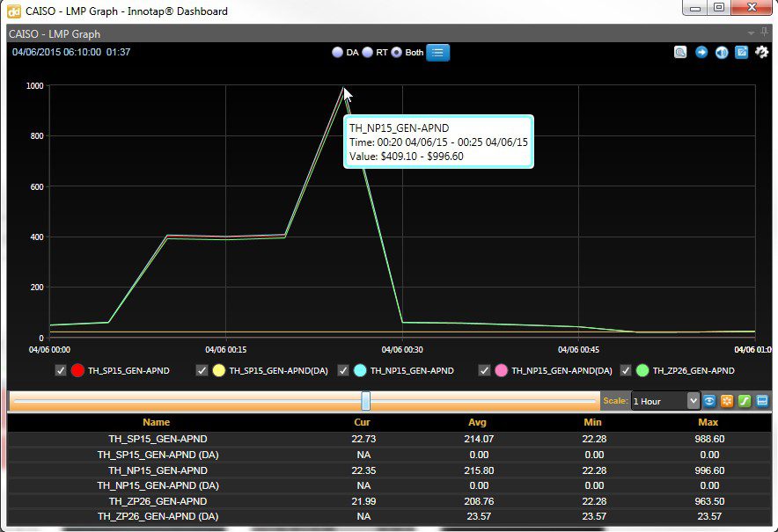Screen dimensions: 778x532
Task: Click the Name column header
Action: [x=157, y=422]
